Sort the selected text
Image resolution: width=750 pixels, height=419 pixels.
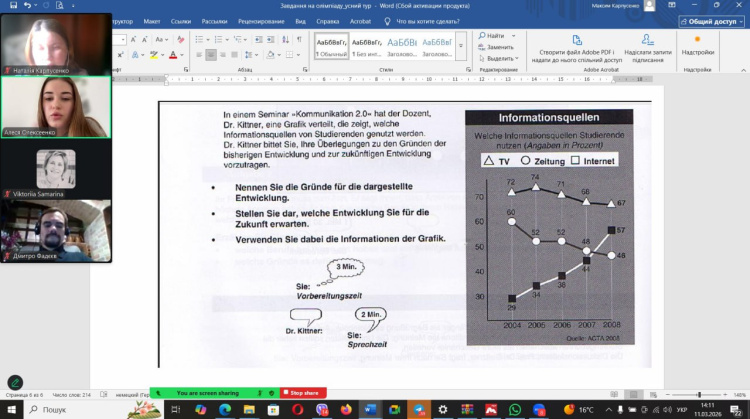286,39
